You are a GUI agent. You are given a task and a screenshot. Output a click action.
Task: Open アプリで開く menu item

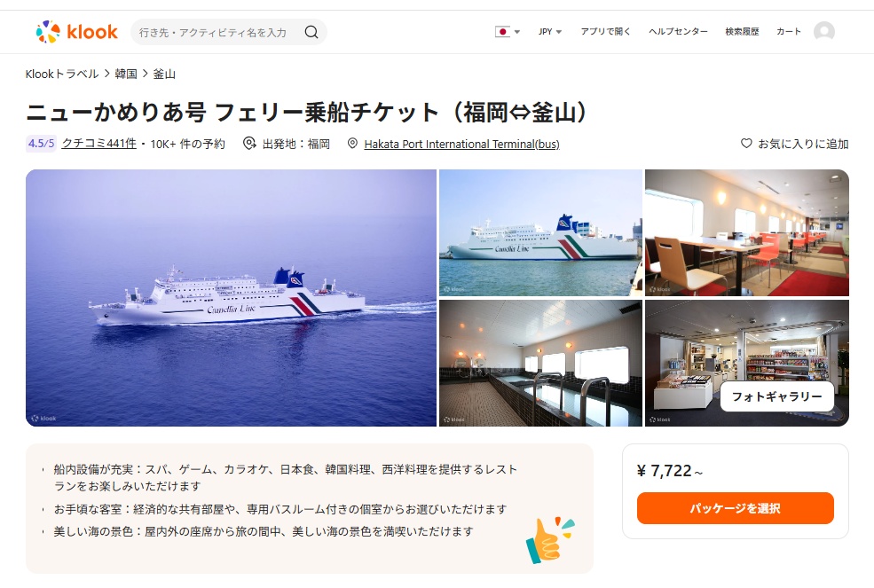pyautogui.click(x=605, y=32)
